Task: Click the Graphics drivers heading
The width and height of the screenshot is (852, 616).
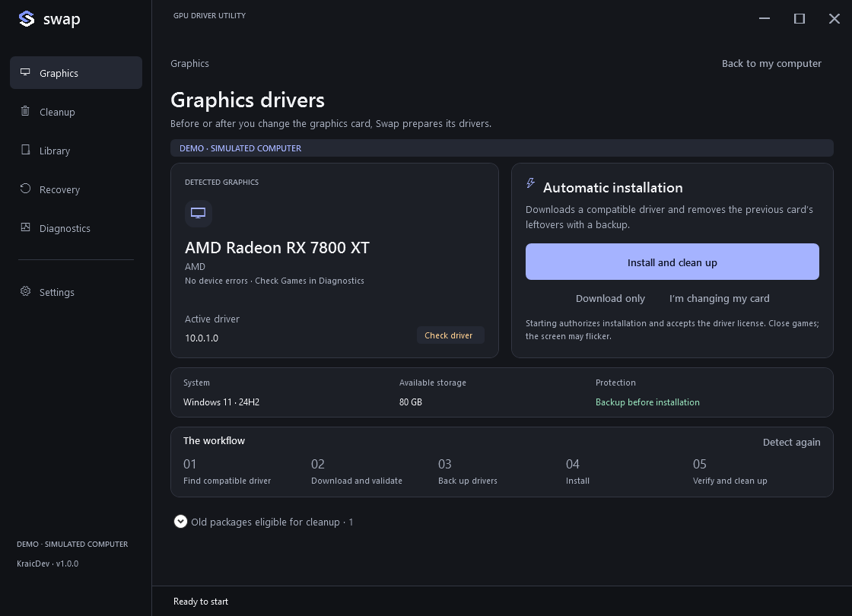Action: click(247, 100)
